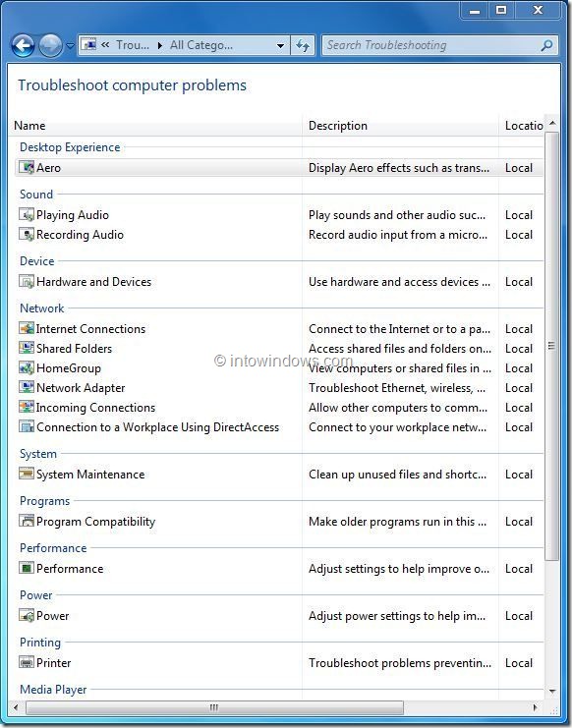This screenshot has width=572, height=728.
Task: Click the horizontal scrollbar thumb
Action: click(x=214, y=707)
